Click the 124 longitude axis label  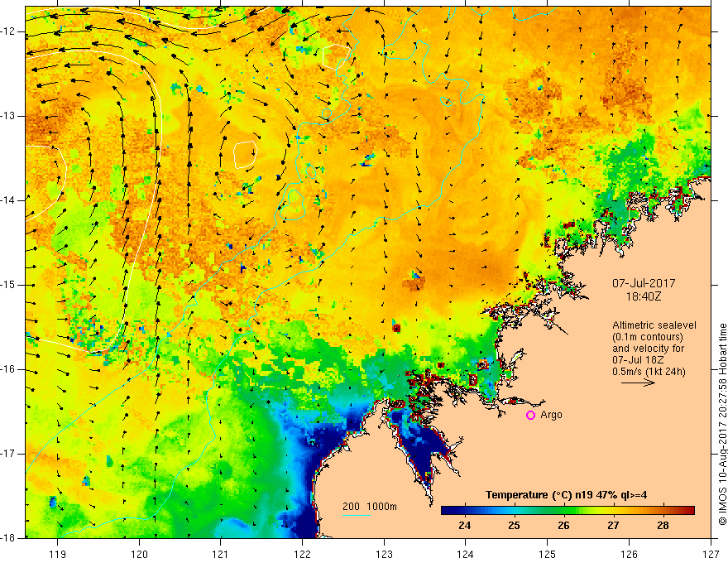[466, 554]
